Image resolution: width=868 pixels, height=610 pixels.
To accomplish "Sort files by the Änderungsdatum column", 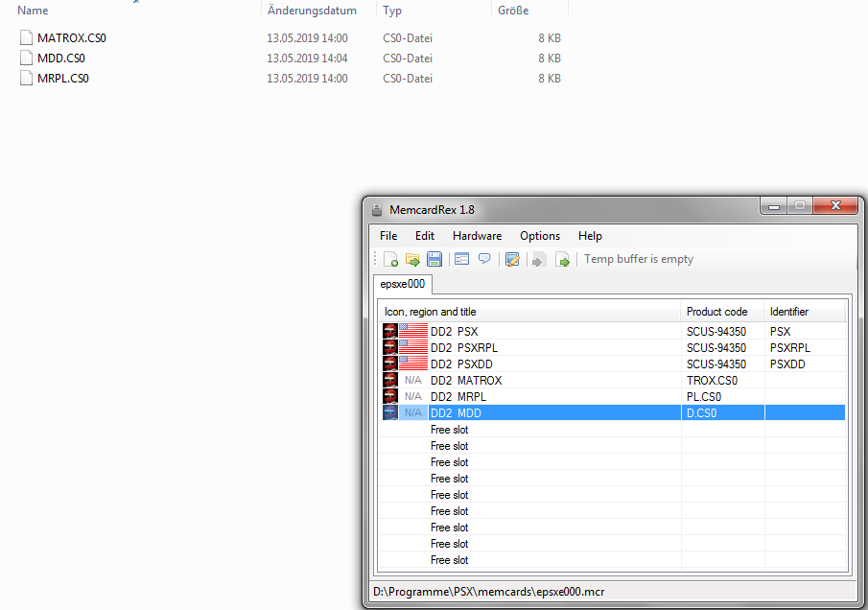I will coord(312,11).
